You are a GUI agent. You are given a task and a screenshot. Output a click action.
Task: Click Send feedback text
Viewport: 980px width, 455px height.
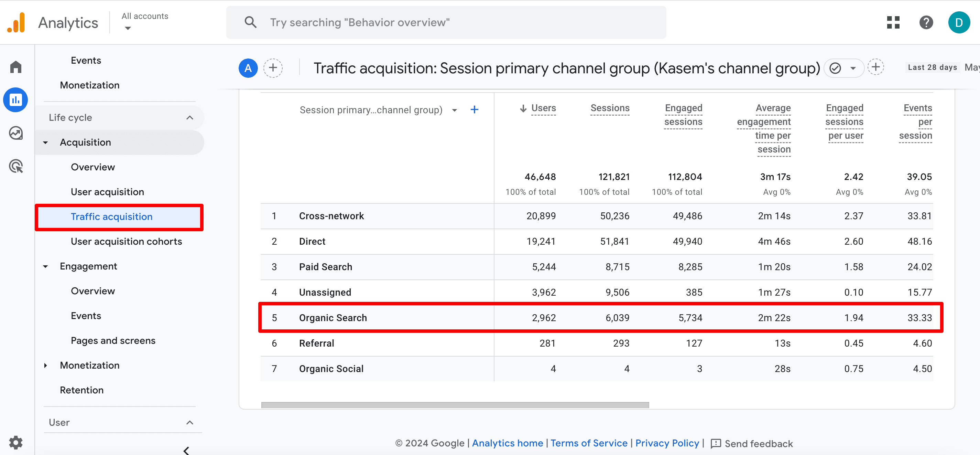[x=759, y=444]
